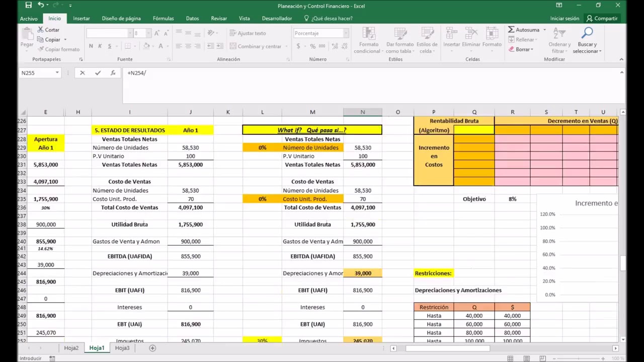Open the font size dropdown
Viewport: 644px width, 362px height.
[x=148, y=33]
